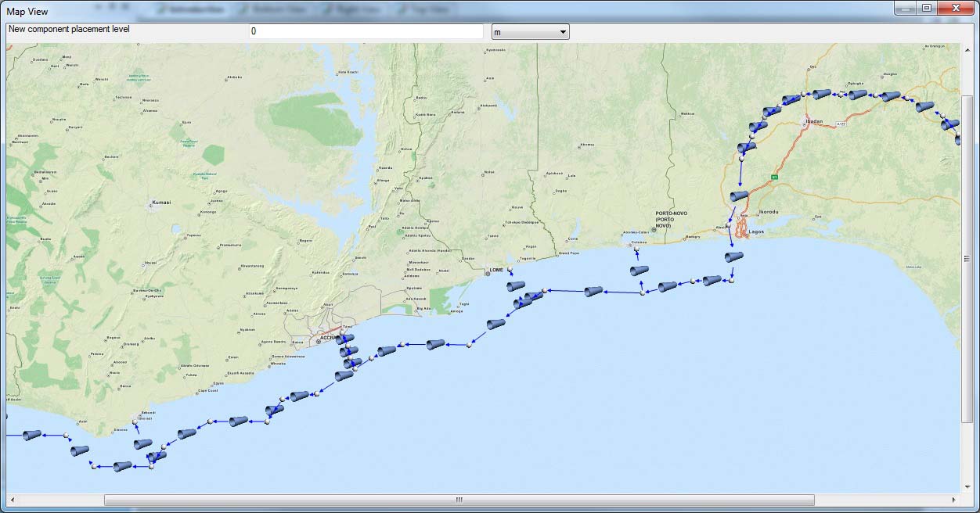Open the unit dropdown showing 'm'
Screen dimensions: 980x513
pyautogui.click(x=530, y=32)
